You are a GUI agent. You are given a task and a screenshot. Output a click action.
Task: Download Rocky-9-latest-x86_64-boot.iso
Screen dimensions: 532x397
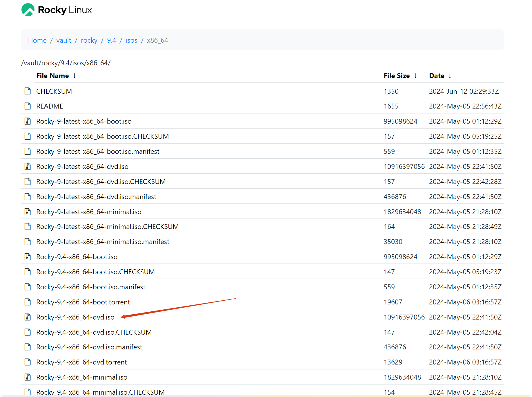pos(84,121)
